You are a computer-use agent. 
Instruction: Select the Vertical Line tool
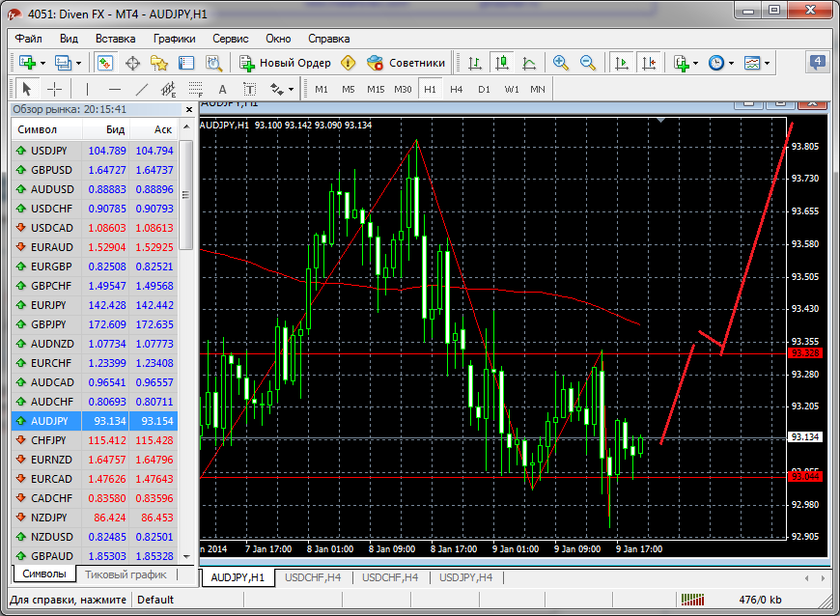point(87,89)
